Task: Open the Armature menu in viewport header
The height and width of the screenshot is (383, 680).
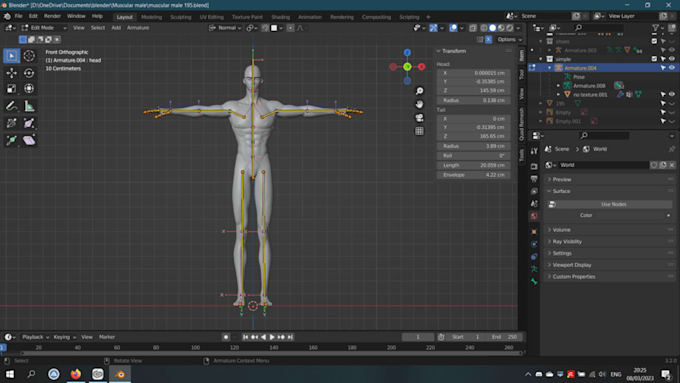Action: pyautogui.click(x=138, y=28)
